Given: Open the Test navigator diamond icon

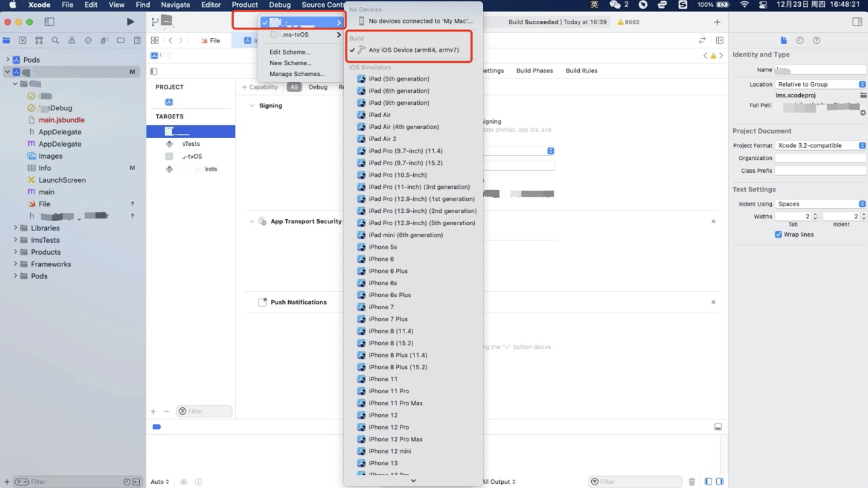Looking at the screenshot, I should coord(88,40).
